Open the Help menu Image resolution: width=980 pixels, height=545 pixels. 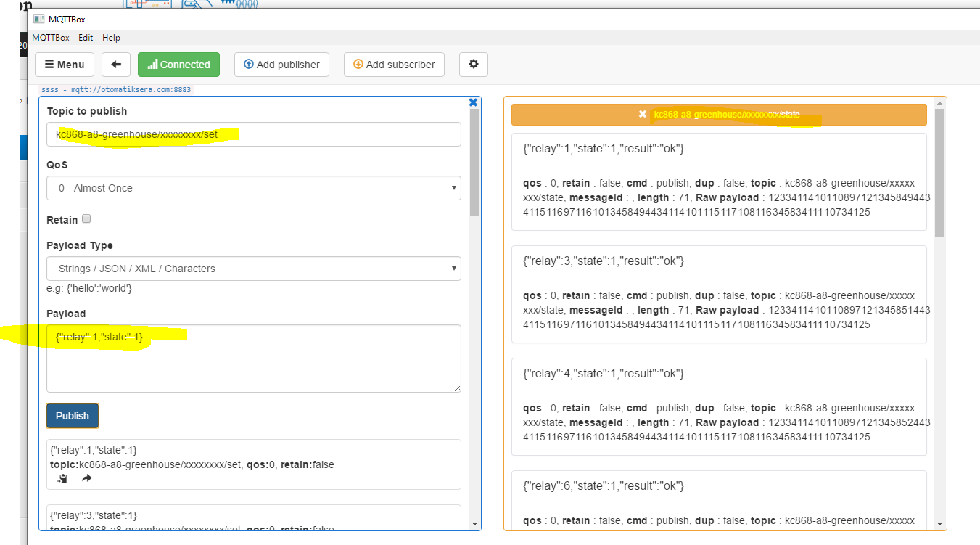[x=111, y=38]
